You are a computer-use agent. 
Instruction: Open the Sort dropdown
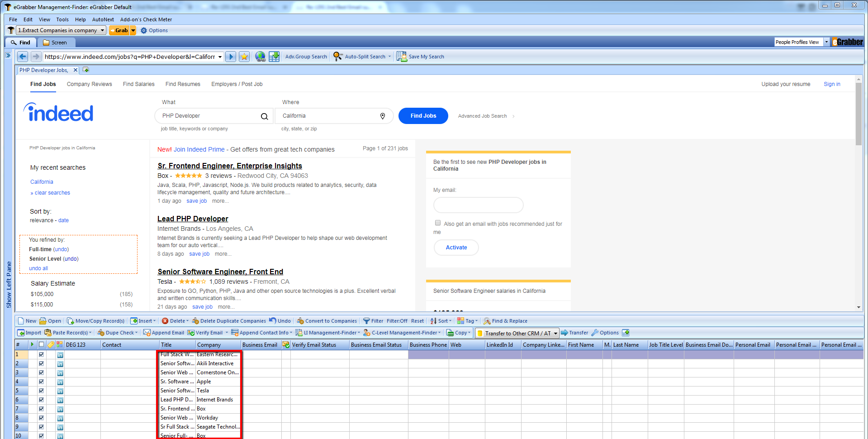pyautogui.click(x=441, y=321)
